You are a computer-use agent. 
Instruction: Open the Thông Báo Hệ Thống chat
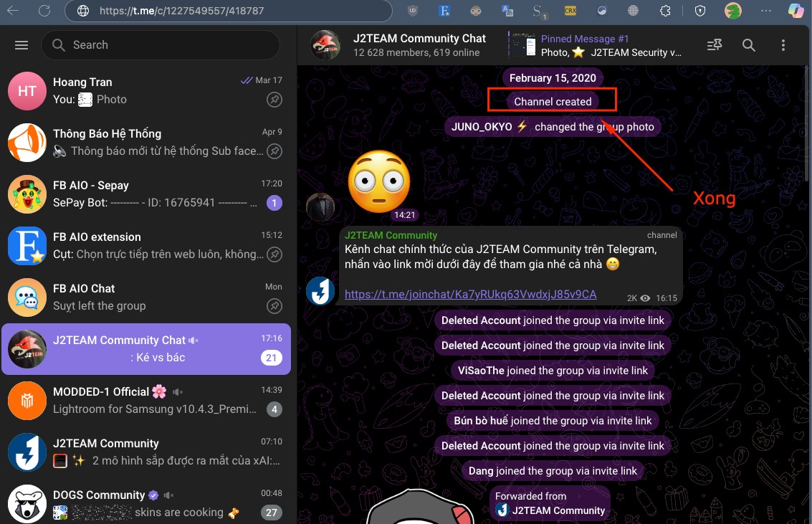[x=146, y=143]
